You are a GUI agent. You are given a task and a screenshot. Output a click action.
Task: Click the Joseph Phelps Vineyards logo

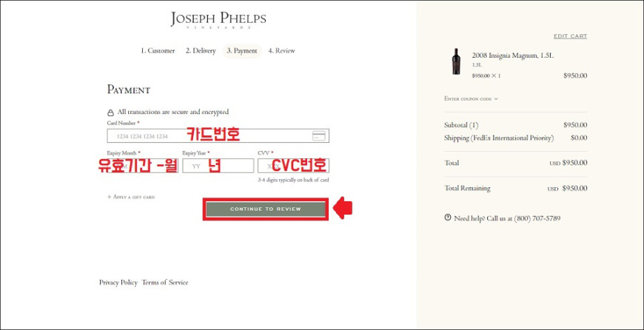click(218, 20)
